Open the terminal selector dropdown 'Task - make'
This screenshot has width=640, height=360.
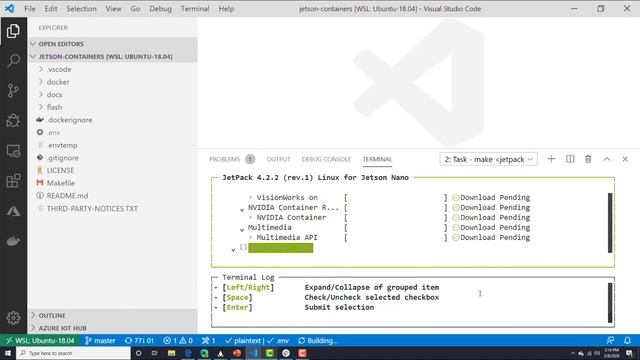[488, 159]
